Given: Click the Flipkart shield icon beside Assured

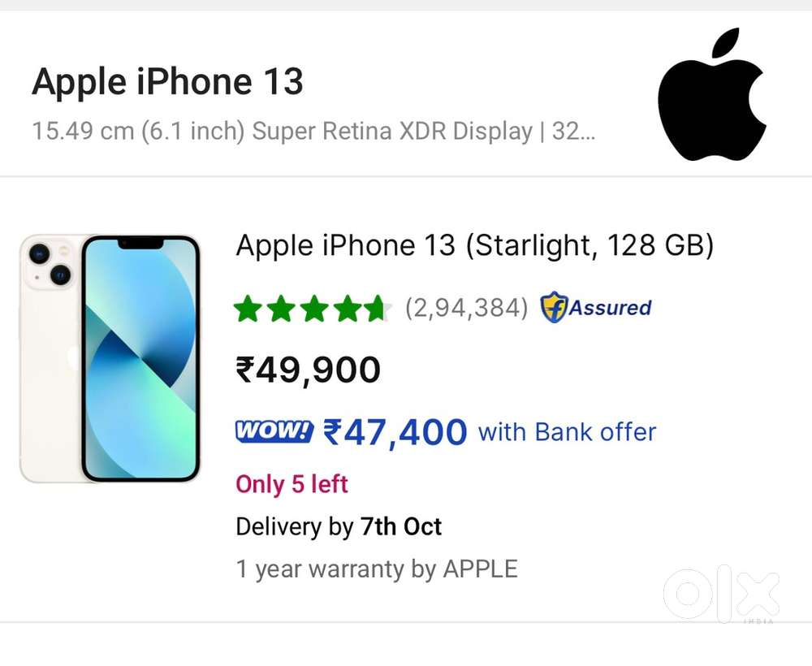Looking at the screenshot, I should pos(553,308).
